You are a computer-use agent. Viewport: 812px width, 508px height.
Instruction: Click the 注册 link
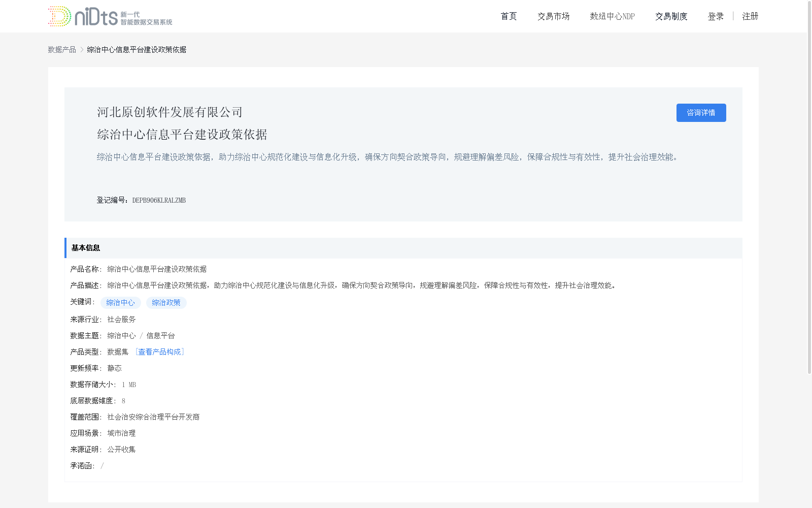coord(750,16)
